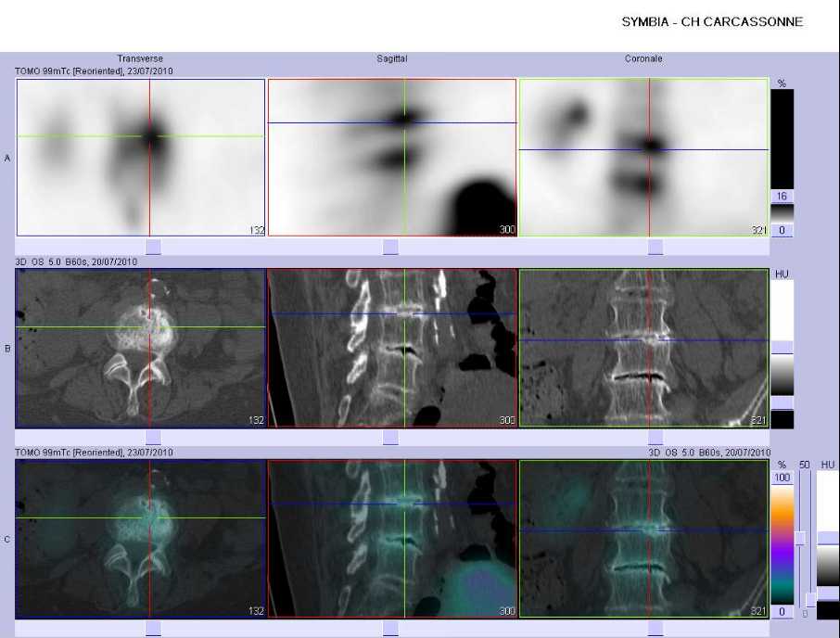The image size is (840, 638).
Task: Click the upper HU window handle in row C
Action: pyautogui.click(x=828, y=538)
